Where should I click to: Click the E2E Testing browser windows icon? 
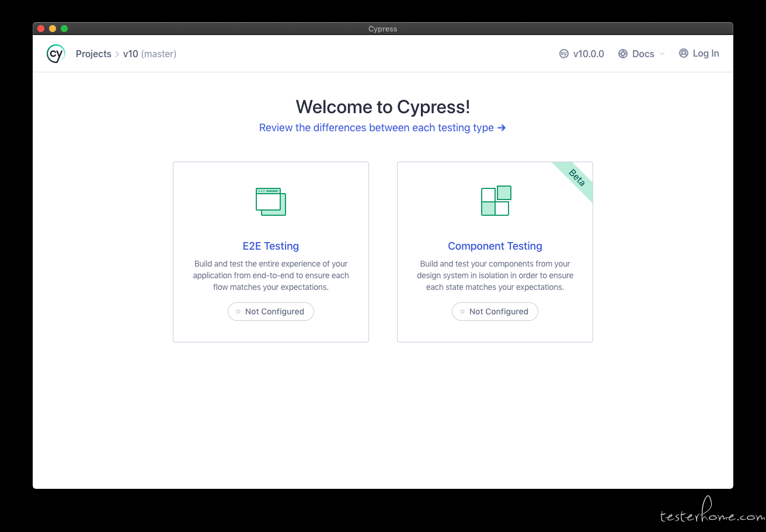point(271,202)
